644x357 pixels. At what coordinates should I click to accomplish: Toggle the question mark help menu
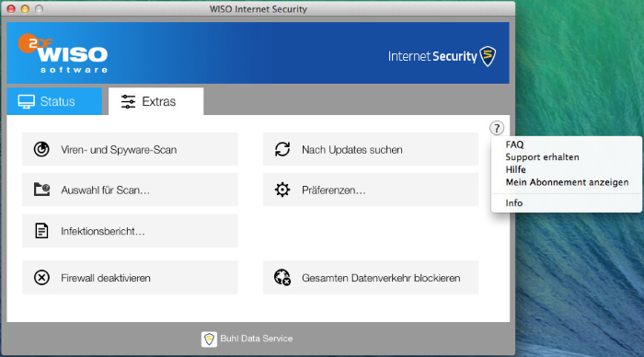497,128
